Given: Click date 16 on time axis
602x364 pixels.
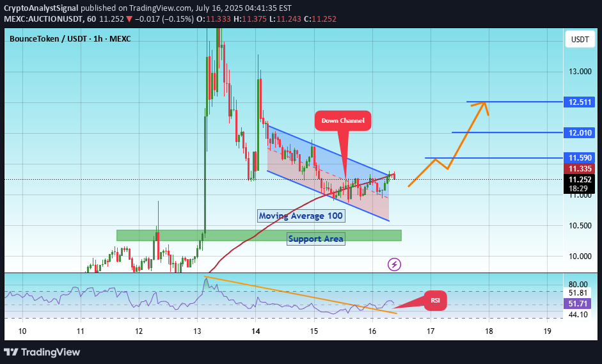Looking at the screenshot, I should (x=372, y=331).
